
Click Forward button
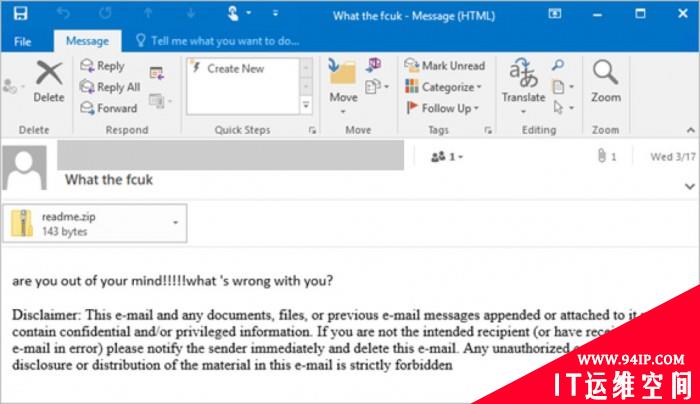pyautogui.click(x=108, y=108)
